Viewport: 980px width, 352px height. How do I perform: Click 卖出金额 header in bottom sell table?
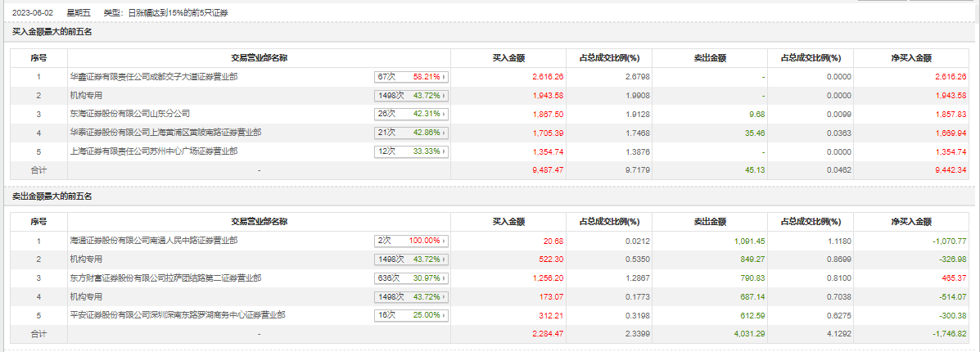point(710,222)
